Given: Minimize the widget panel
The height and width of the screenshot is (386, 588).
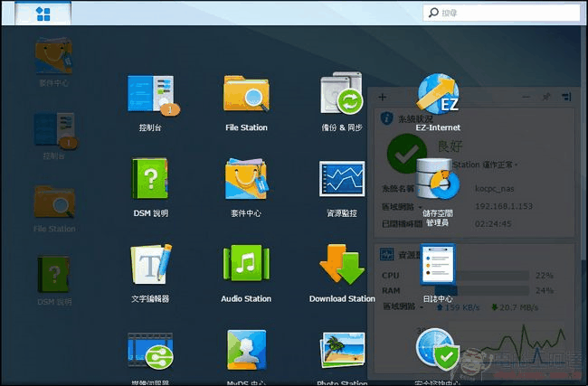Looking at the screenshot, I should click(526, 97).
